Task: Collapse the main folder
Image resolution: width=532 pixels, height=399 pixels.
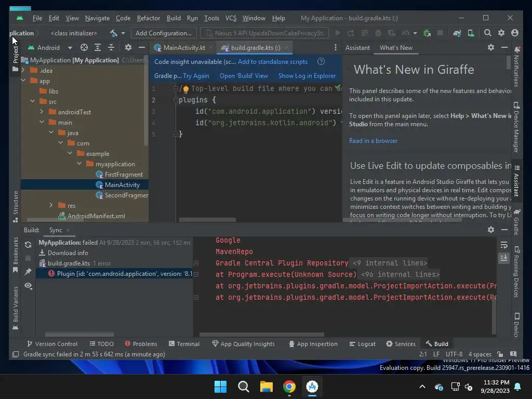Action: 42,122
